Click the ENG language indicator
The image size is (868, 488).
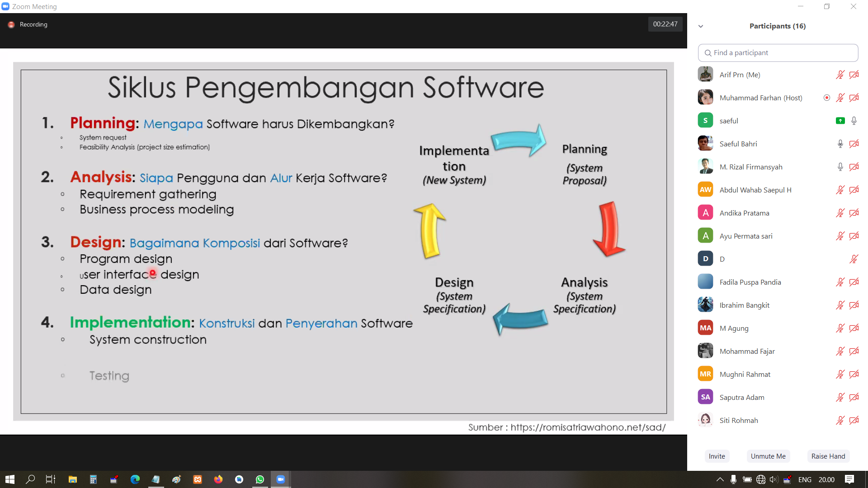805,480
